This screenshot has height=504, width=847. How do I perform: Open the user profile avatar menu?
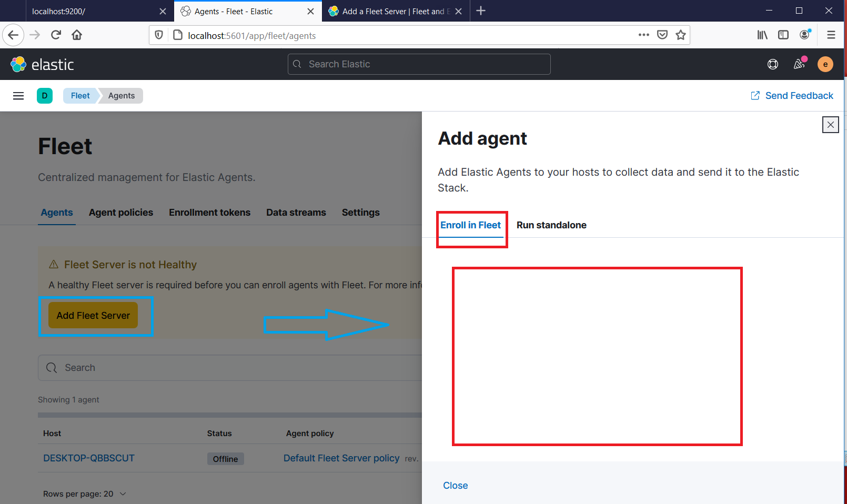(825, 64)
